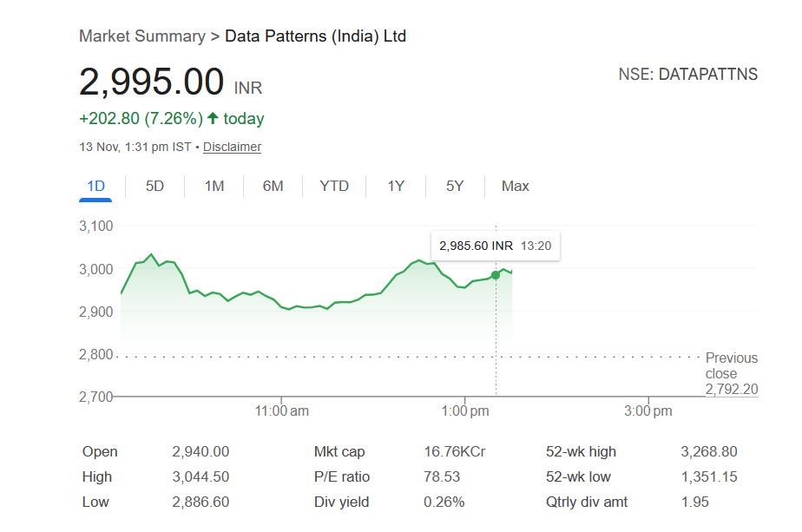
Task: Click the 11:00 am time axis label
Action: [x=284, y=410]
